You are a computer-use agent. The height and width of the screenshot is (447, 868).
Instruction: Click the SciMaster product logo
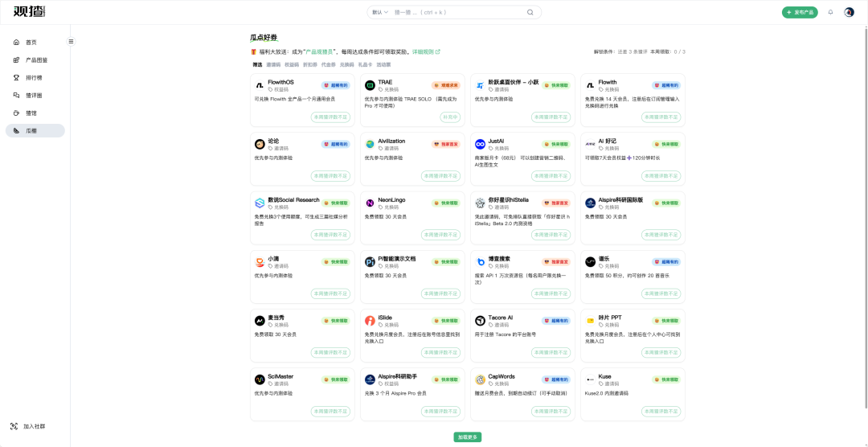259,380
